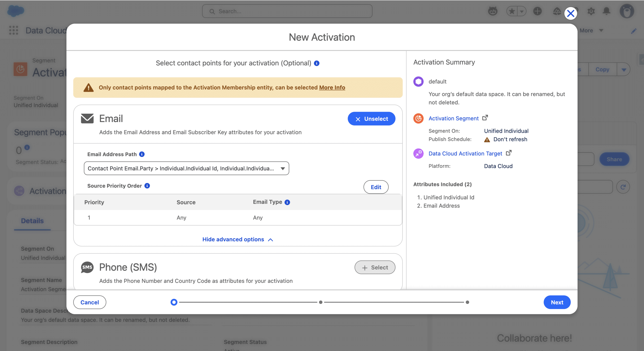Open the Email Address Path dropdown
Screen dimensions: 644x351
point(186,168)
